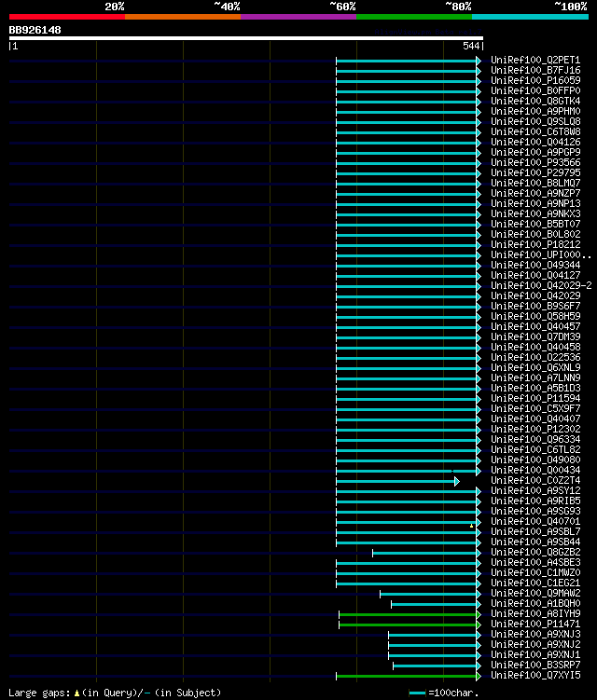
Task: Open hit UniRef100_P16059
Action: [535, 80]
